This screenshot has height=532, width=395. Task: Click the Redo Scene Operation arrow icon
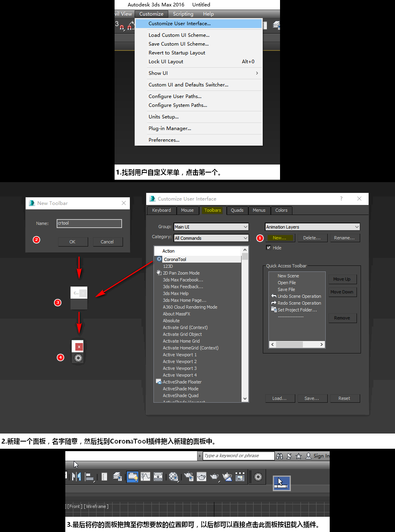point(274,303)
